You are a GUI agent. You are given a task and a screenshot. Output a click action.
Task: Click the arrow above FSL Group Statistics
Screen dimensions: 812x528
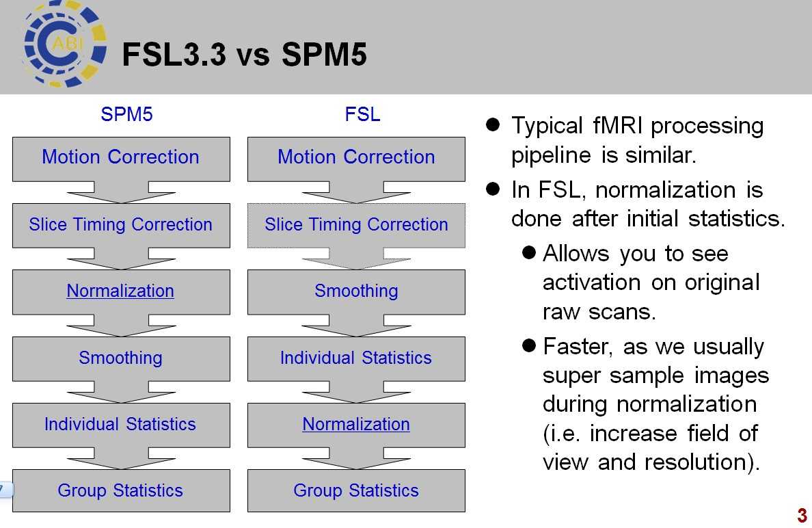[x=356, y=458]
